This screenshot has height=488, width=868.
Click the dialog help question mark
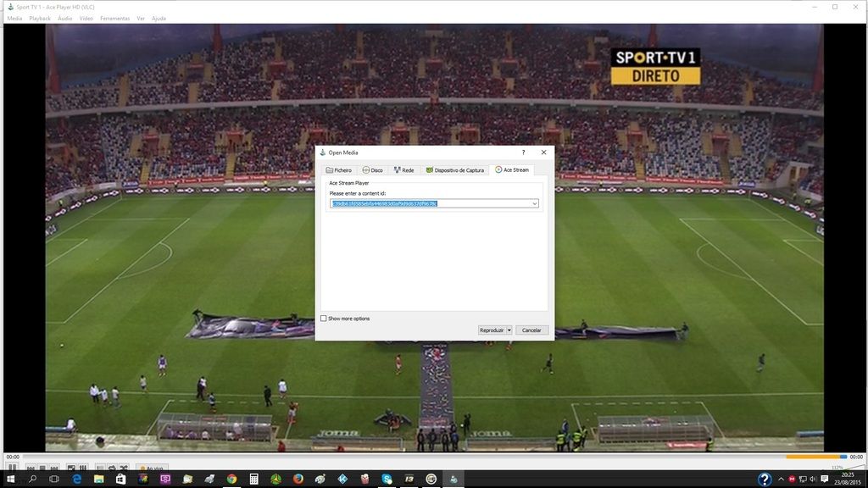523,152
